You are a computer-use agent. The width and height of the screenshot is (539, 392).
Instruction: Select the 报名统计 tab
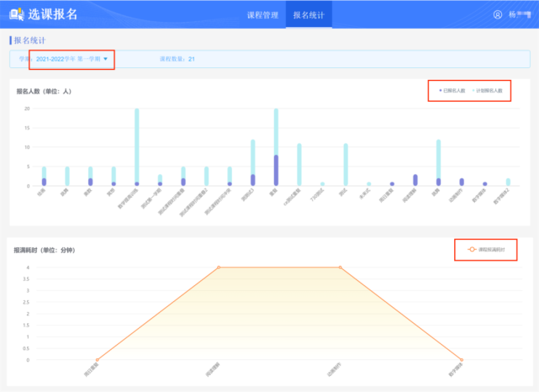pos(309,15)
